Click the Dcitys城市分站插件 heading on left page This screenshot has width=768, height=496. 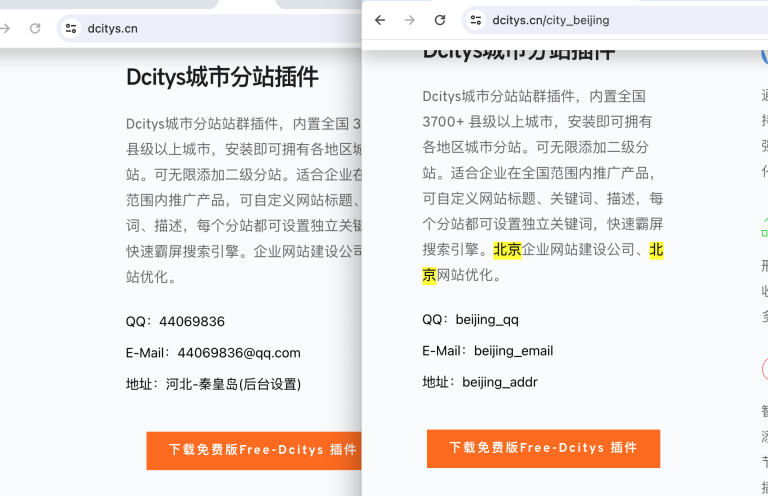point(222,77)
